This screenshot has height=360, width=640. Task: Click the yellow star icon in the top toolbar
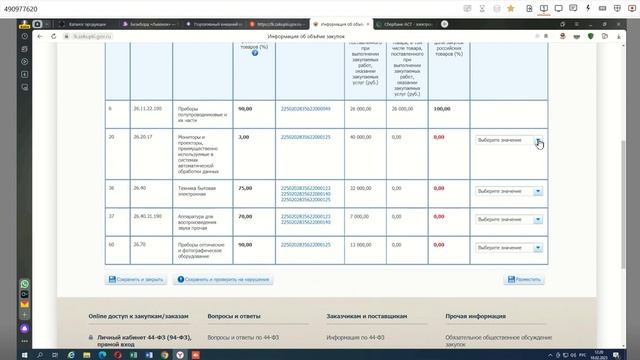[x=511, y=9]
